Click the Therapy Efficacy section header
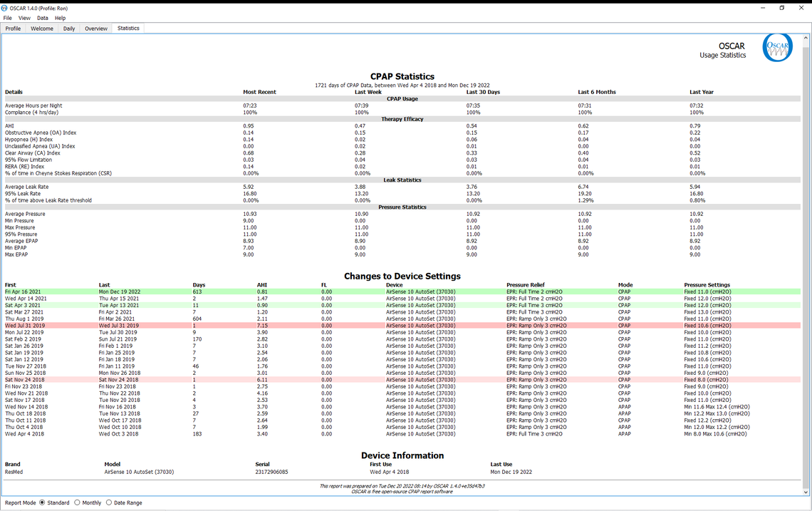The height and width of the screenshot is (511, 812). point(402,119)
